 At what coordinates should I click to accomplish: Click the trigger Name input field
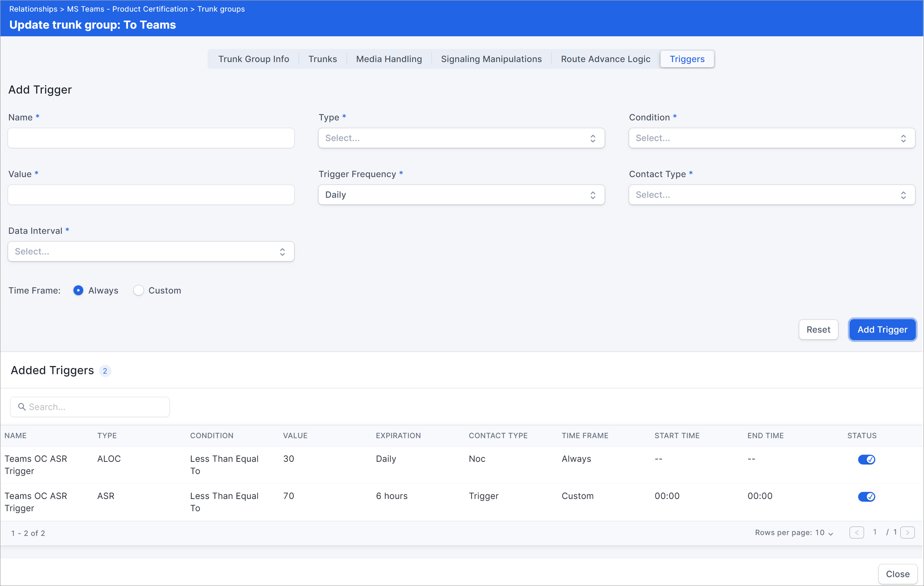coord(151,138)
